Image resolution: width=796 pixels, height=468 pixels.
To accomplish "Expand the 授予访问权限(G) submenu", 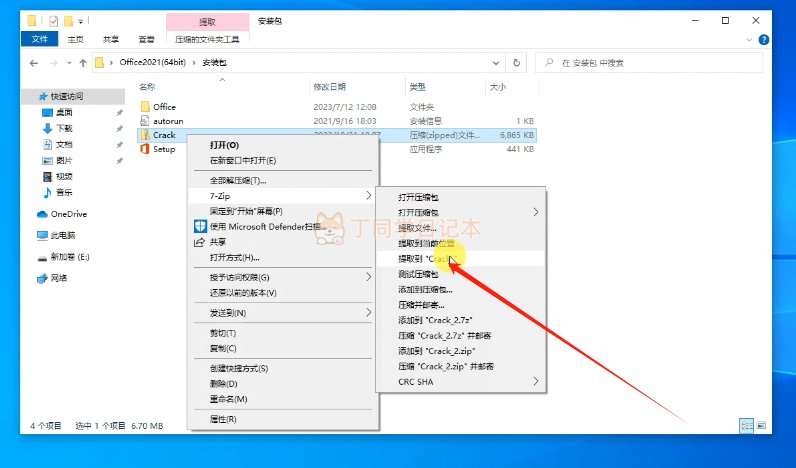I will (x=283, y=278).
